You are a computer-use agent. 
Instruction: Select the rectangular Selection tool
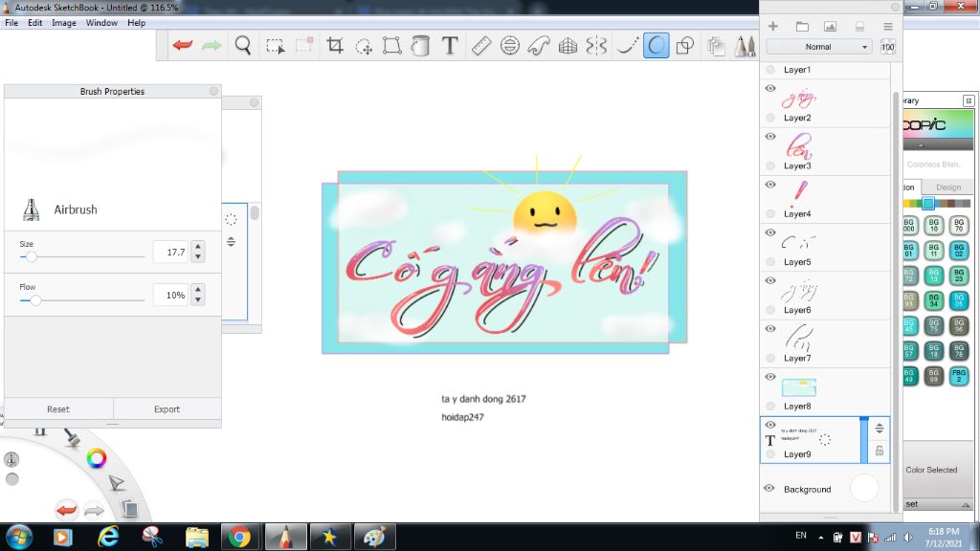pos(275,46)
